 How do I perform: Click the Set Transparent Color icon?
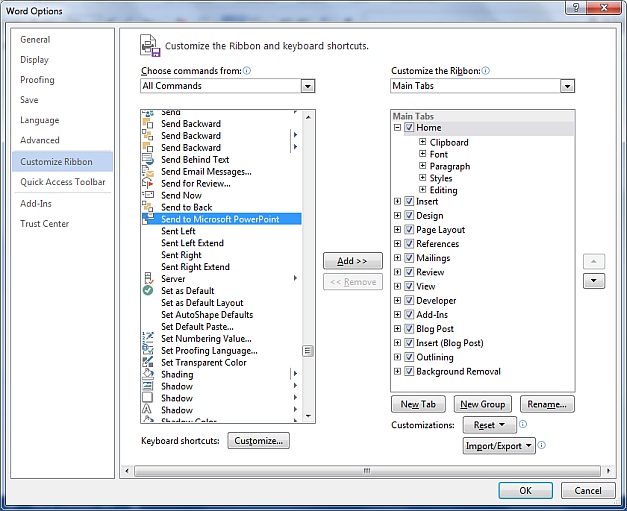coord(148,362)
